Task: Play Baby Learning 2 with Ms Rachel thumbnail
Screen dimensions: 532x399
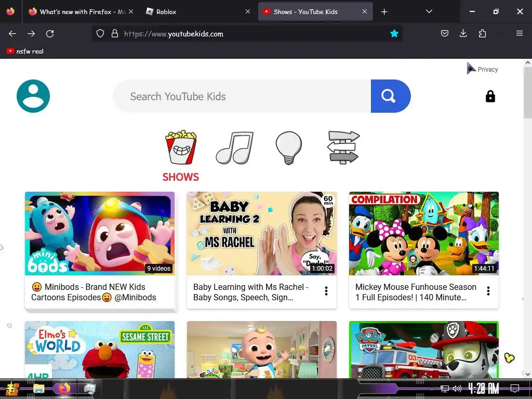Action: pyautogui.click(x=262, y=233)
